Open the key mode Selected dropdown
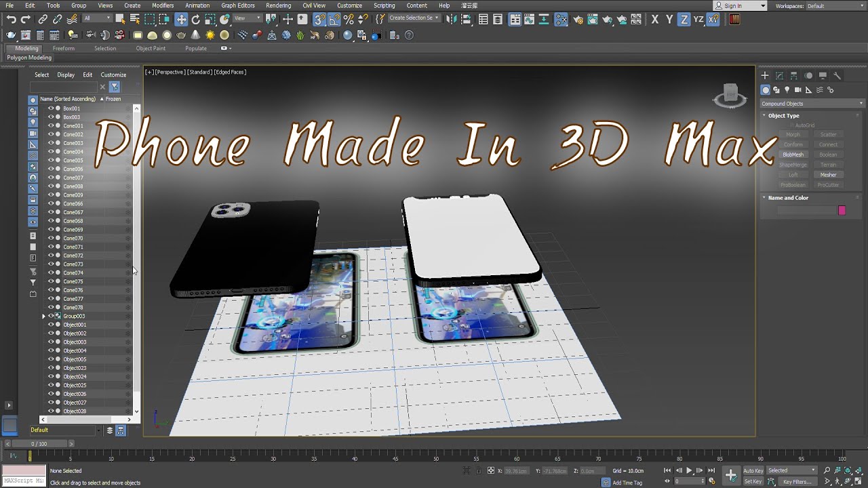The width and height of the screenshot is (868, 488). [x=793, y=470]
